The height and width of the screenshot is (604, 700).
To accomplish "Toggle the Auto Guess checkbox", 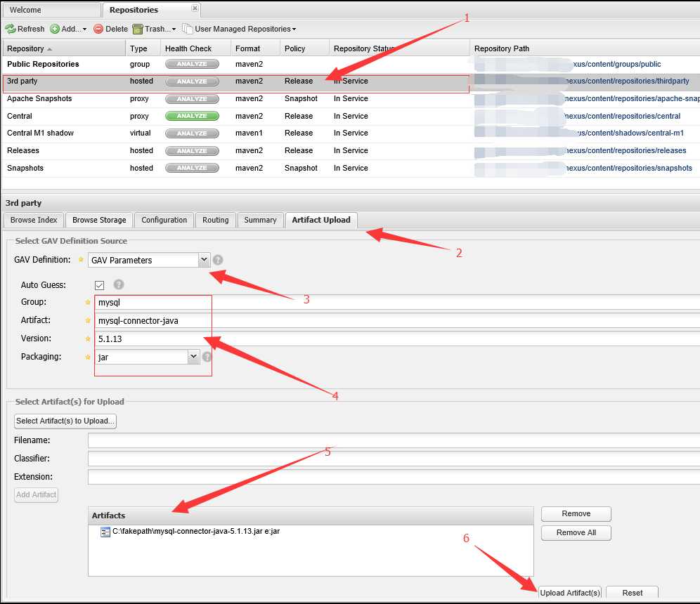I will click(x=99, y=285).
